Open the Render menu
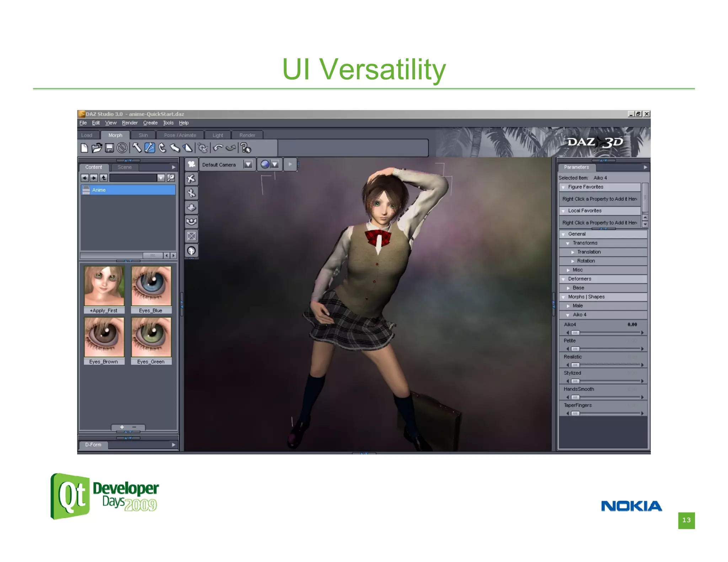This screenshot has height=562, width=728. [x=130, y=123]
